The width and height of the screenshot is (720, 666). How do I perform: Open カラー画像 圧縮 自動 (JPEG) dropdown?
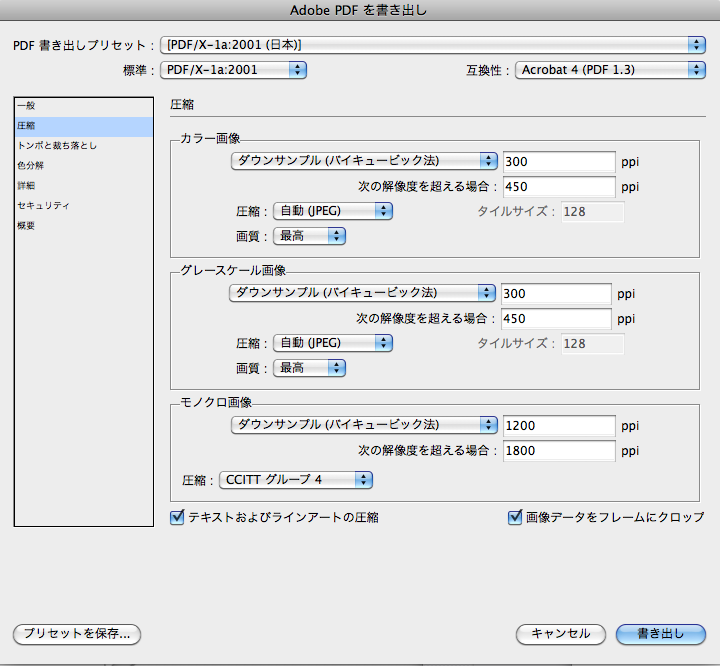click(x=333, y=211)
